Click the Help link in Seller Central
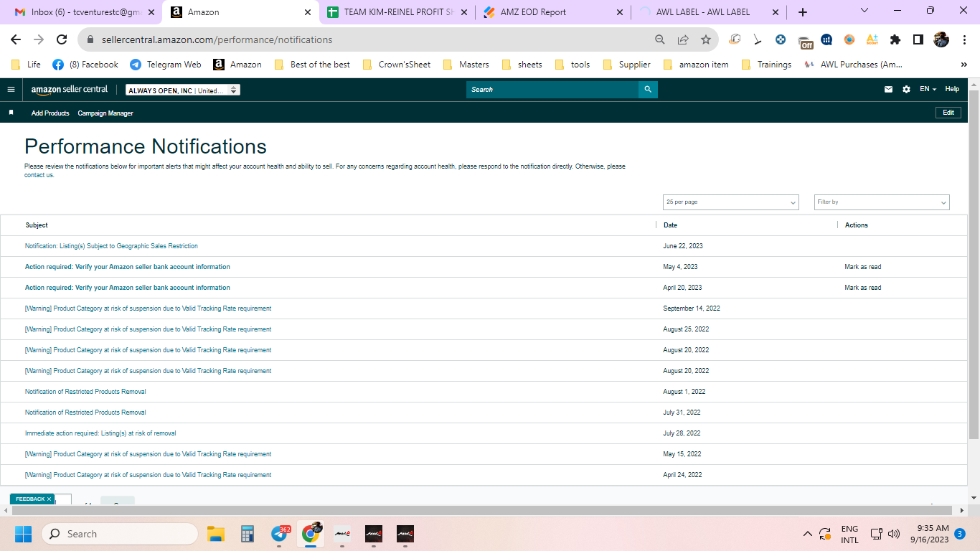The height and width of the screenshot is (551, 980). [952, 90]
